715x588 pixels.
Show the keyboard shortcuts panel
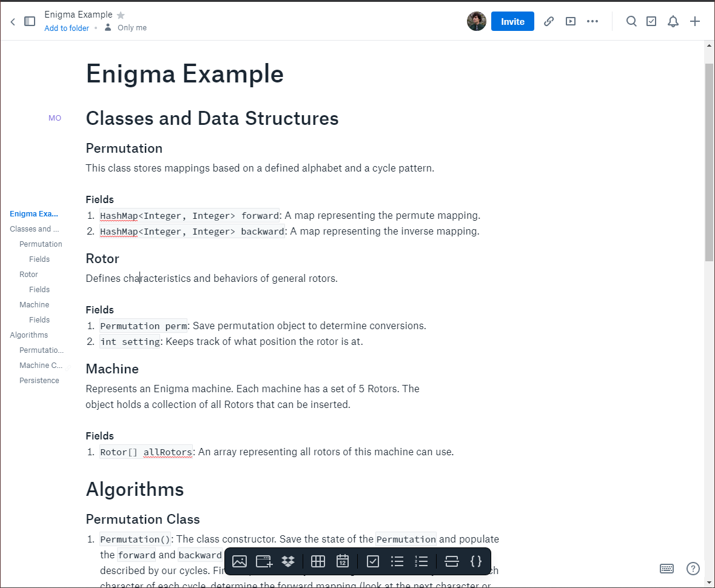(666, 569)
